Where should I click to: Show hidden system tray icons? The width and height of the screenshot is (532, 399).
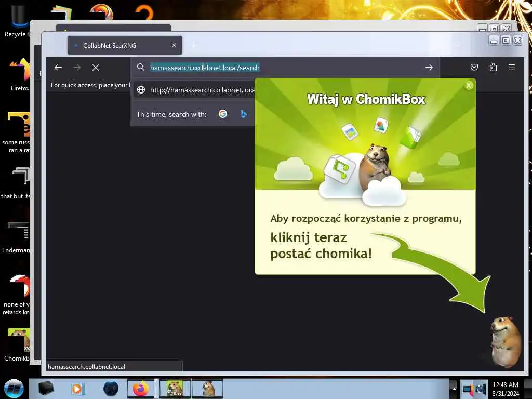point(454,389)
